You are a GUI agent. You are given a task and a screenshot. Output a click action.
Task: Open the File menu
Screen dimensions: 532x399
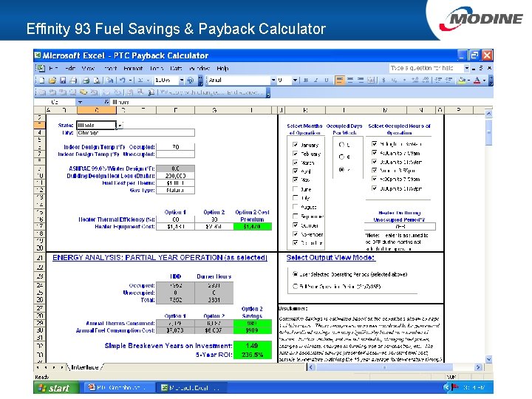tap(53, 68)
